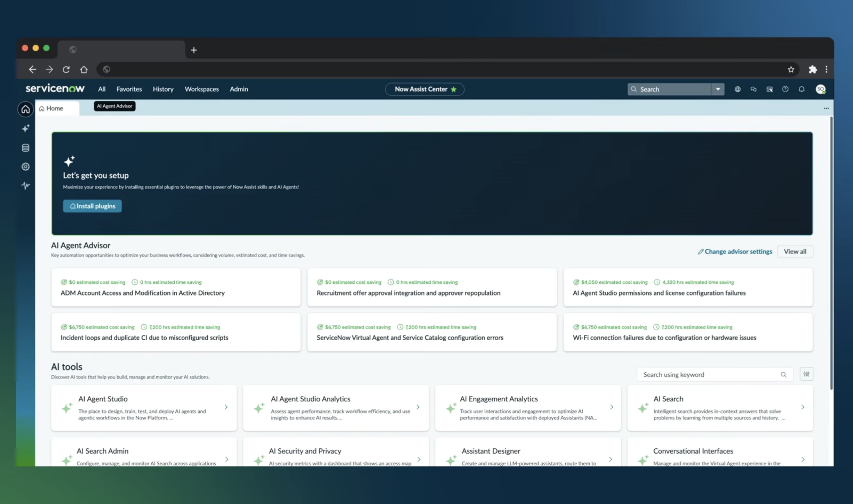Open Recruitment offer approval integration card
This screenshot has width=853, height=504.
[432, 287]
